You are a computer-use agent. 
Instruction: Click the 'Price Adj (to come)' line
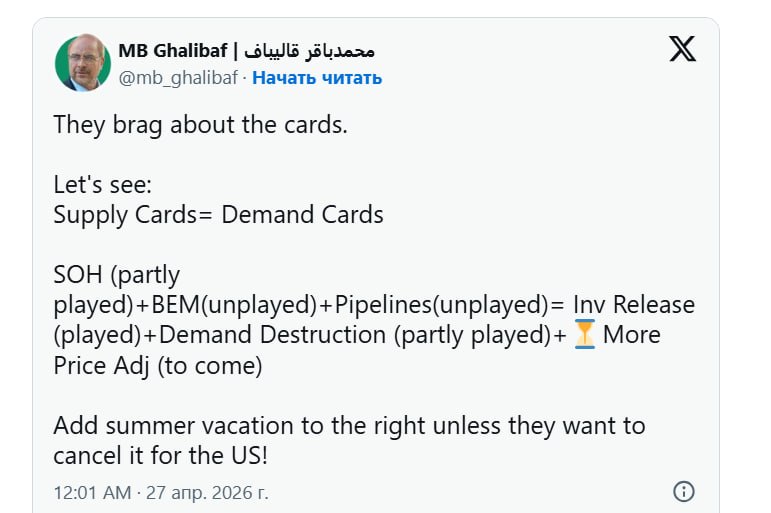coord(158,365)
